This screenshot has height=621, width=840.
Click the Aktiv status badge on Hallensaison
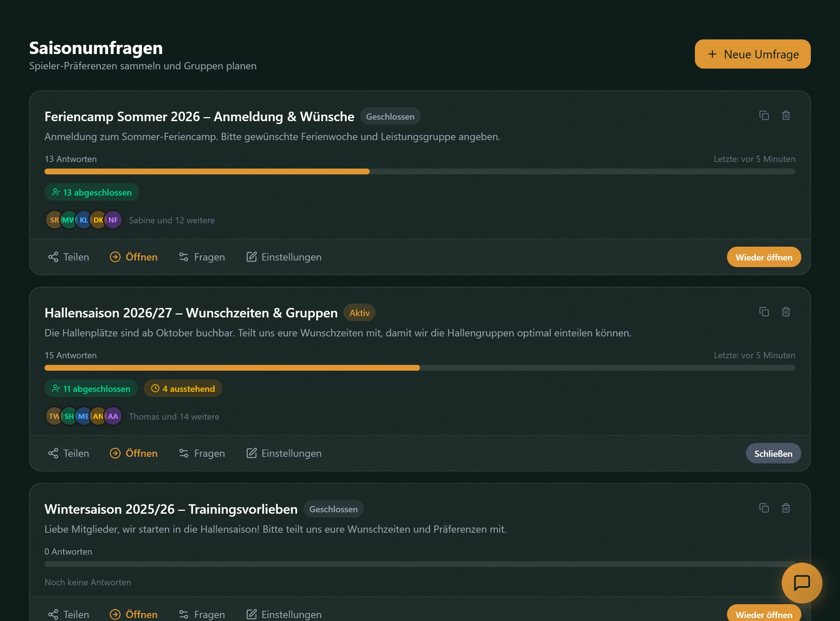coord(359,313)
